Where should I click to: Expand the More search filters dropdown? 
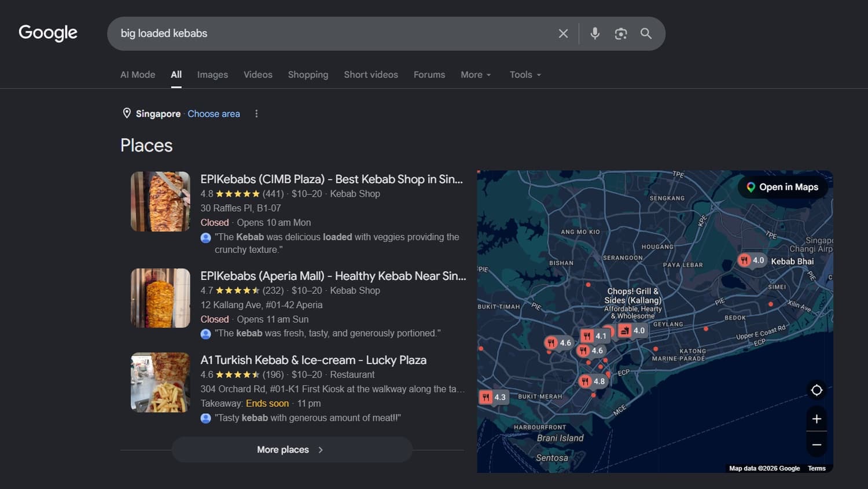[476, 75]
